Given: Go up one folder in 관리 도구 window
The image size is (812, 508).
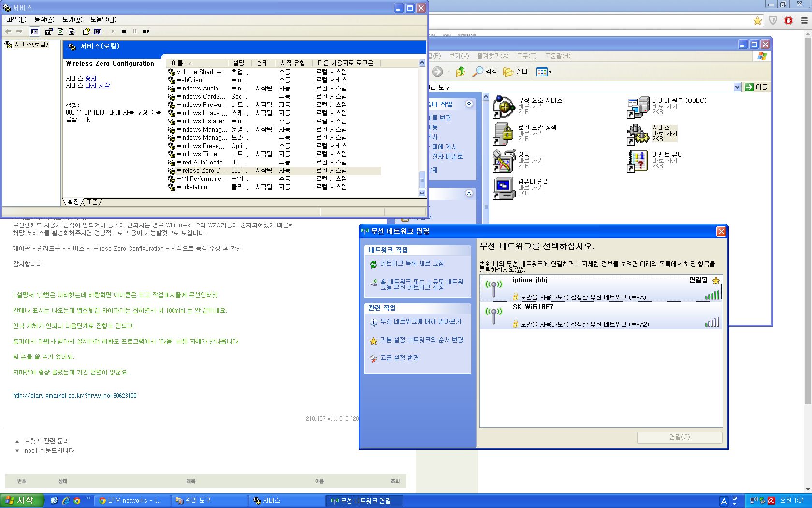Looking at the screenshot, I should pyautogui.click(x=461, y=72).
